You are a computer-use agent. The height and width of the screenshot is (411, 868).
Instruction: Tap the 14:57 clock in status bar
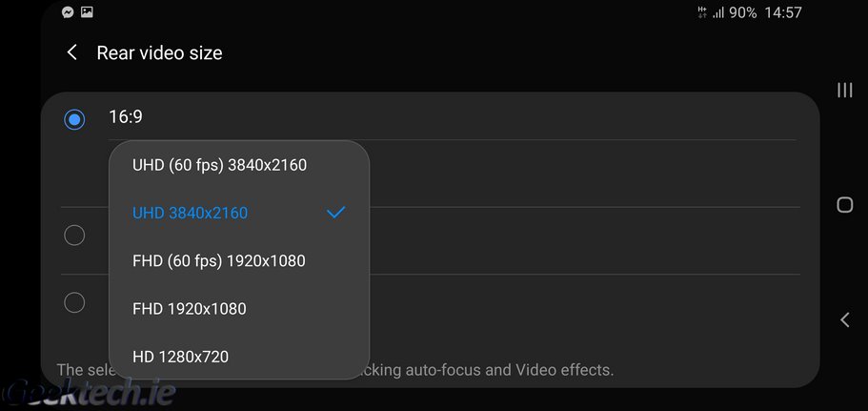pos(783,13)
